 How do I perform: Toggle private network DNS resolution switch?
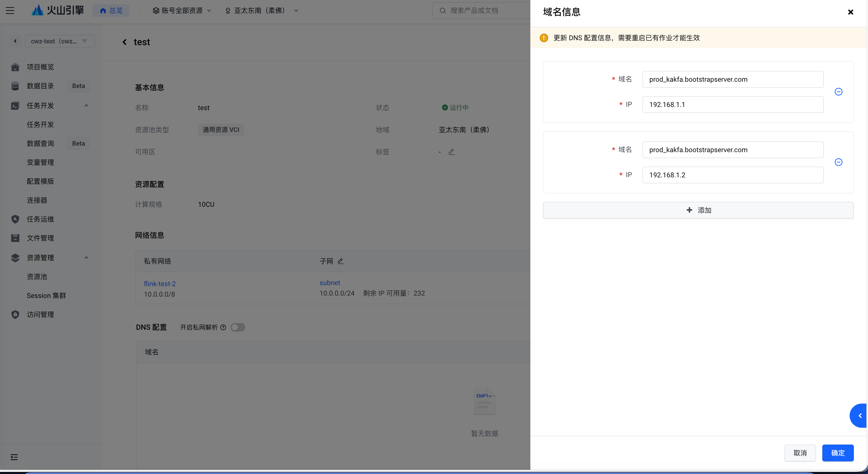[x=238, y=327]
